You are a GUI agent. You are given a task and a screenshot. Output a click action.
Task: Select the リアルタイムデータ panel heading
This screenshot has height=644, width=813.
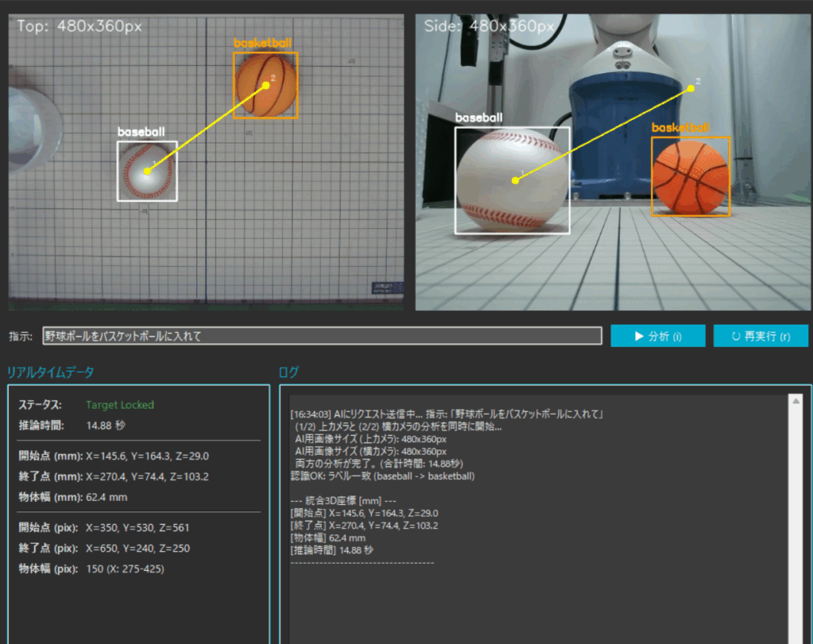(51, 372)
